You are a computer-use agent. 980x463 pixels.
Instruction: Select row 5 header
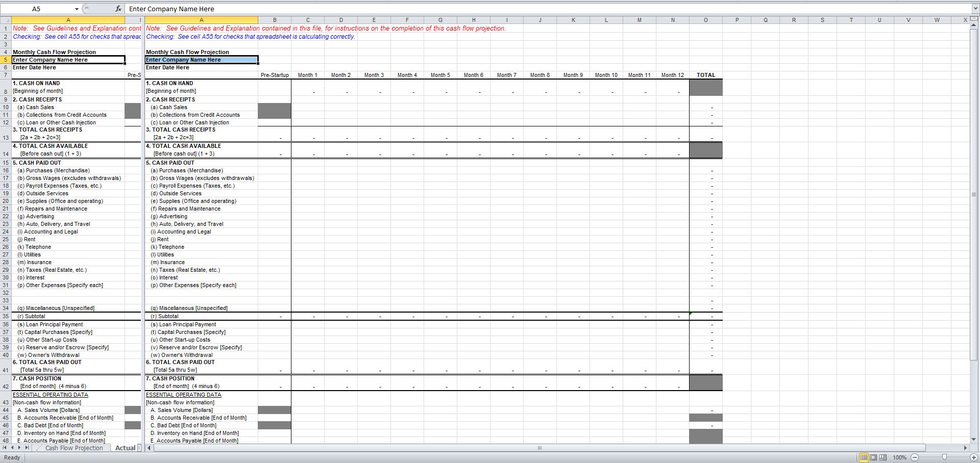tap(5, 60)
